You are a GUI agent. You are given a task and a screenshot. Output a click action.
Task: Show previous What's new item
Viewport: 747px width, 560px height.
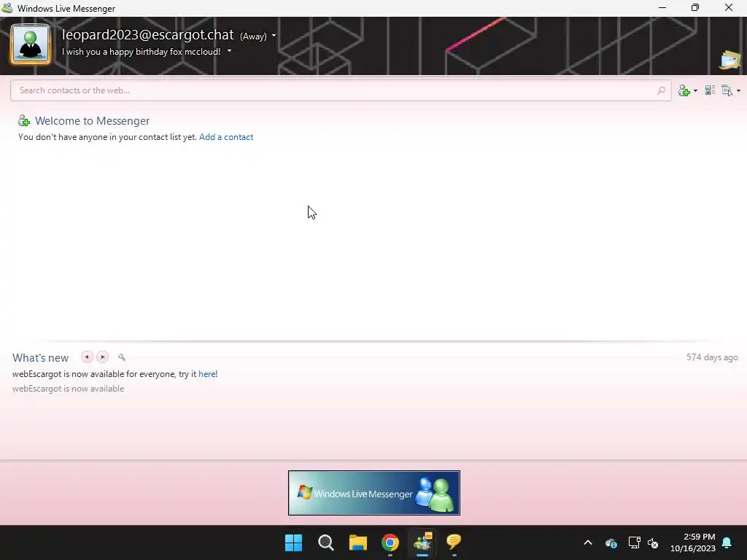click(x=87, y=357)
